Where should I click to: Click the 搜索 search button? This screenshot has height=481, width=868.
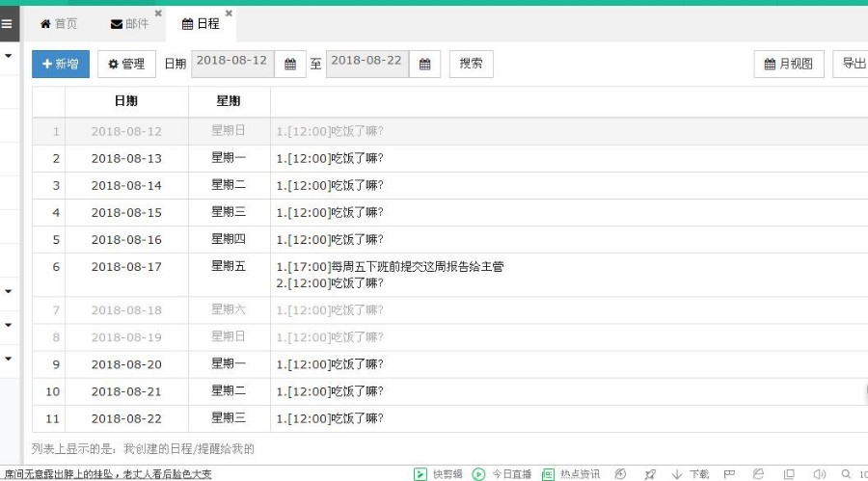(471, 64)
